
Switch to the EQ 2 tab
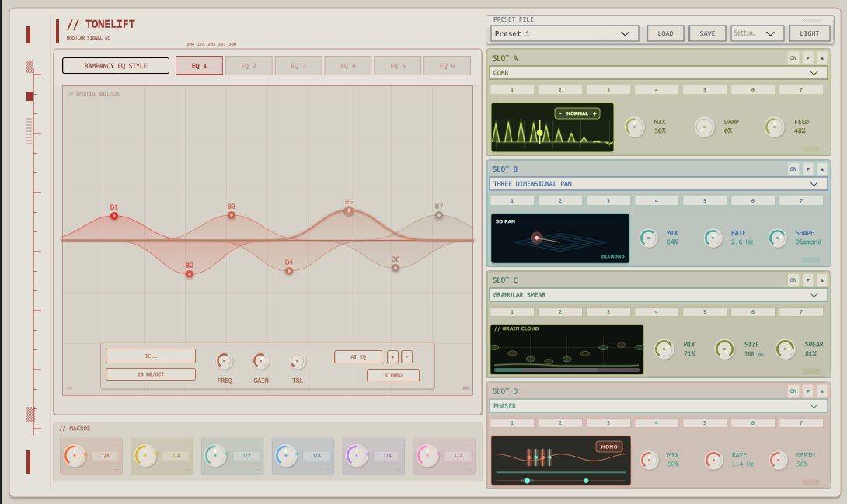[x=249, y=66]
